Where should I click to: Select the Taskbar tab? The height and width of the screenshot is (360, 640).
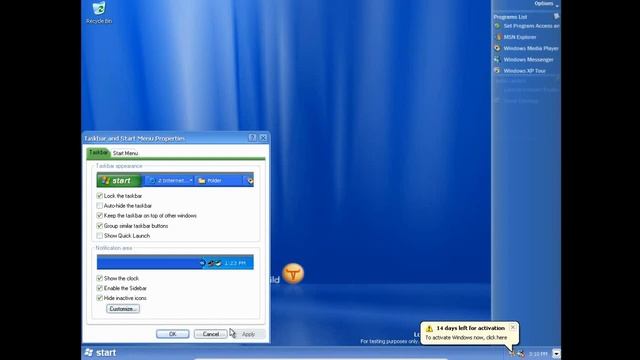tap(98, 152)
